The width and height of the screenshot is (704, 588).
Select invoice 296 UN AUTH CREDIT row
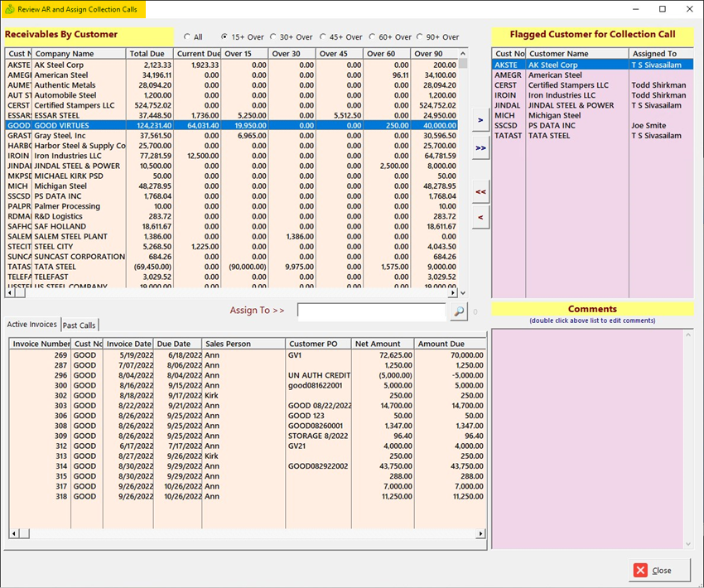(248, 375)
